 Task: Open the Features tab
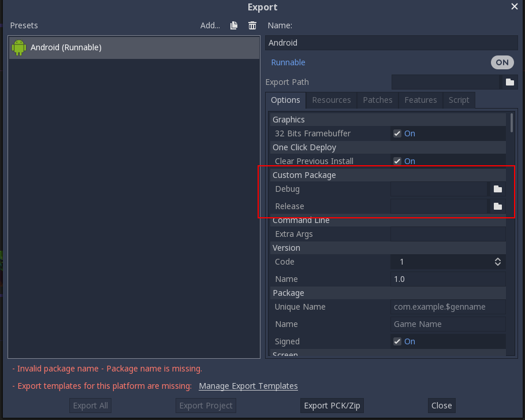tap(420, 100)
